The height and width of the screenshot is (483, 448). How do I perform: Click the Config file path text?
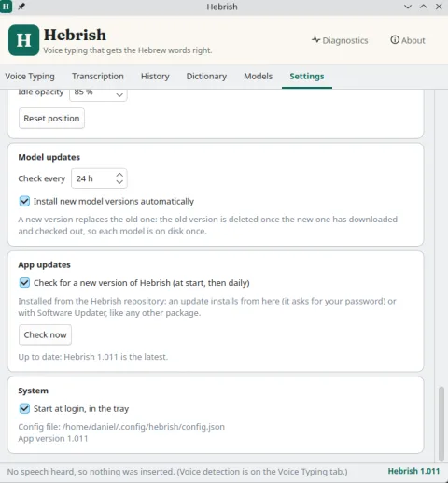[x=121, y=427]
